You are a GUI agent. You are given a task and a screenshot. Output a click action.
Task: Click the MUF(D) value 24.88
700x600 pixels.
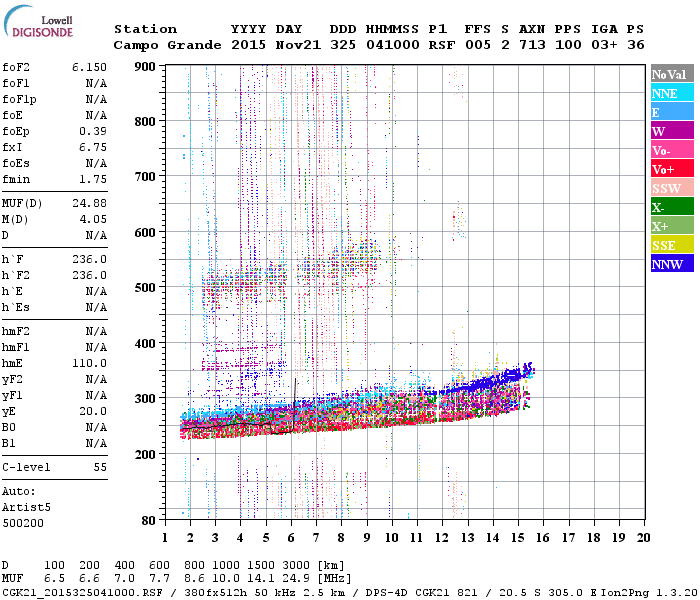click(x=89, y=204)
